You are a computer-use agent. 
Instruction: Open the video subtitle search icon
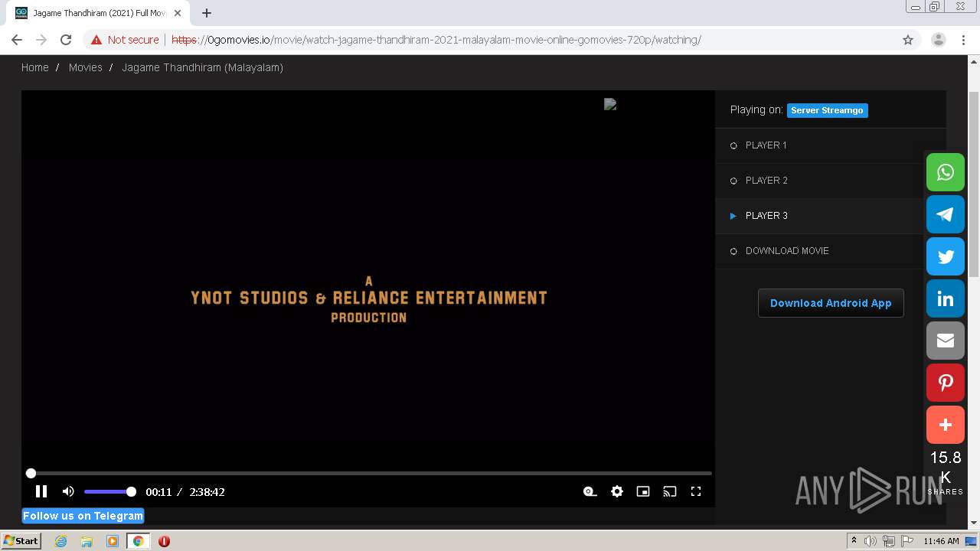click(590, 491)
